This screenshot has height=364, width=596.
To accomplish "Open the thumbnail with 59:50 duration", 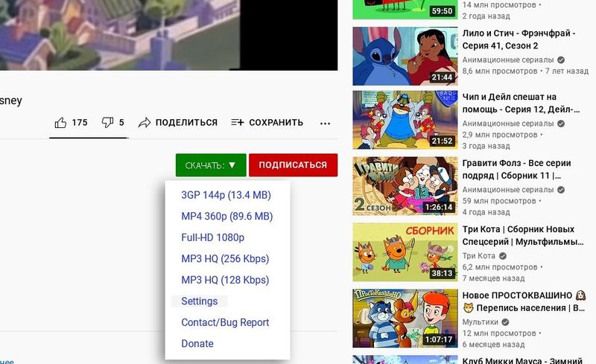I will tap(405, 10).
